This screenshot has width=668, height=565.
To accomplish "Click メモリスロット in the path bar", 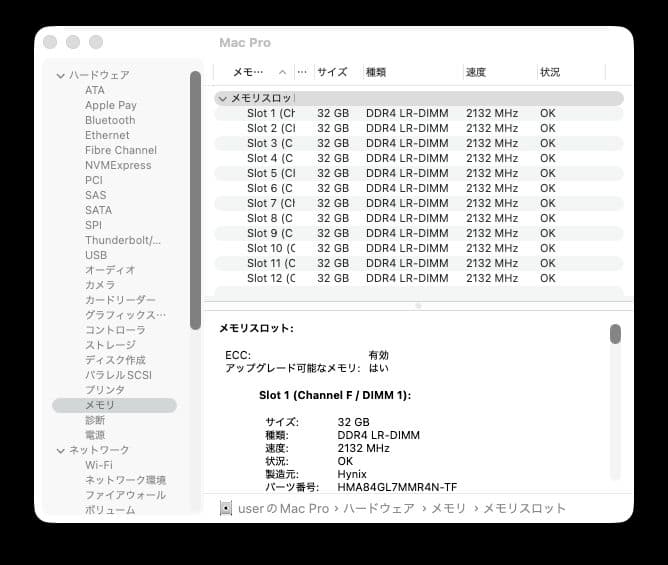I will click(524, 509).
